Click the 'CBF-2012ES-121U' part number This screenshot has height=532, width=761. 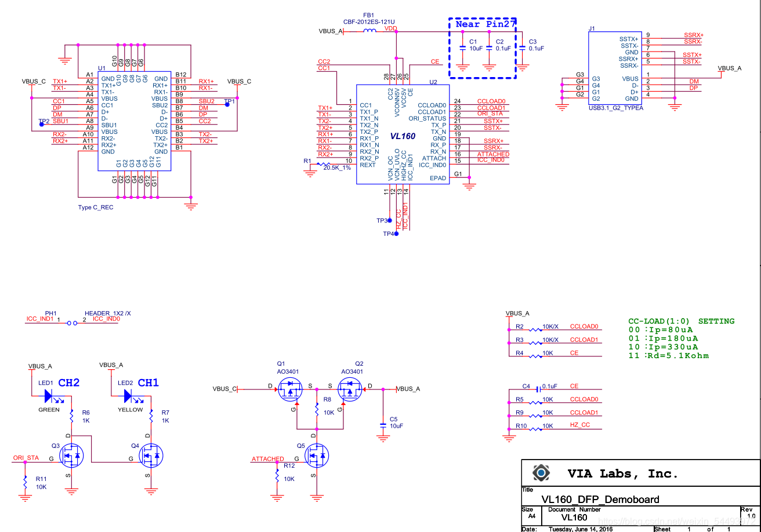pos(369,21)
